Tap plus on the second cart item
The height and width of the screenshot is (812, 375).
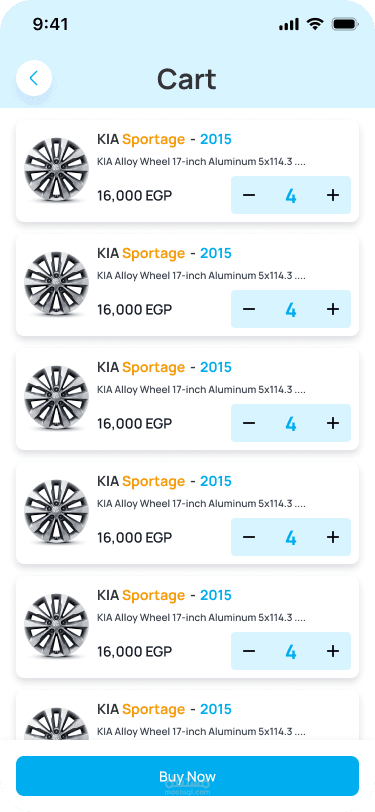pyautogui.click(x=333, y=309)
